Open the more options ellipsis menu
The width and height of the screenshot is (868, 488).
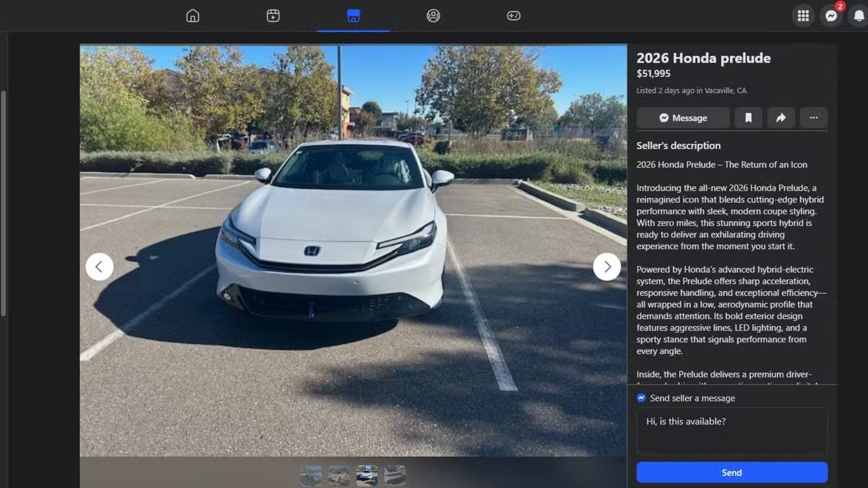pos(813,118)
